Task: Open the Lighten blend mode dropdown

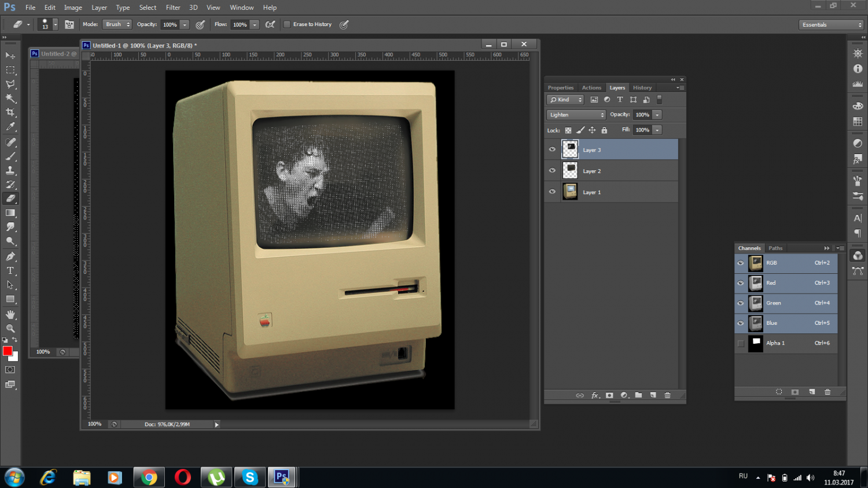Action: (576, 115)
